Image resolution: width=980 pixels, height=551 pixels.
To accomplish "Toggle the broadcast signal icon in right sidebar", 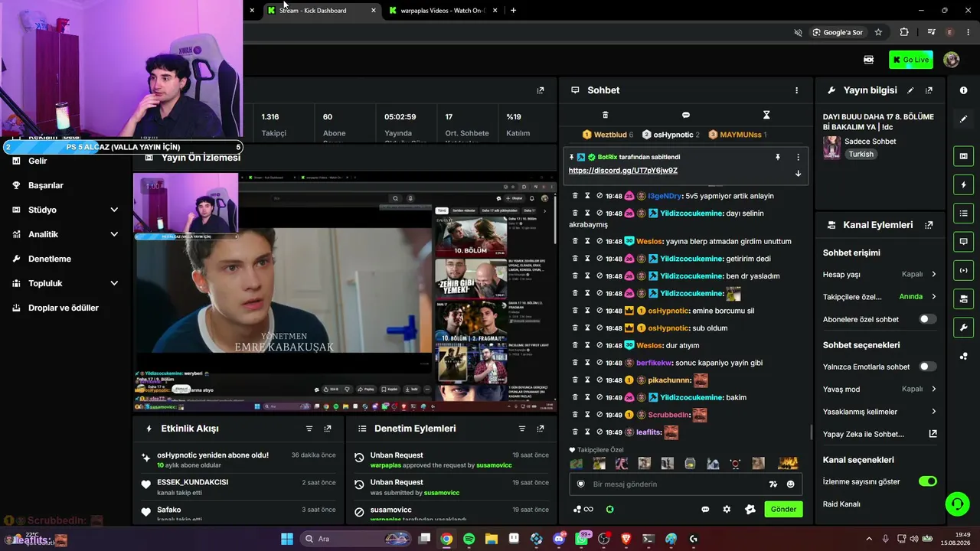I will 963,270.
